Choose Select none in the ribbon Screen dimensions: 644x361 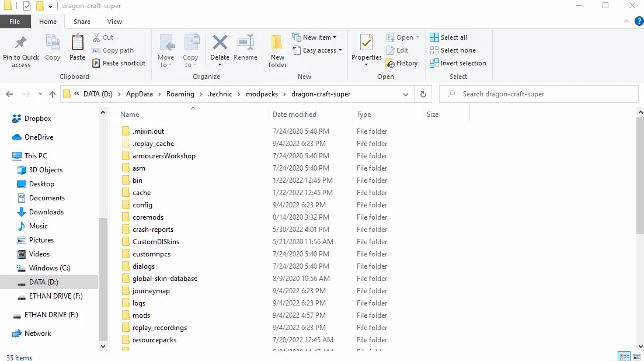click(453, 50)
